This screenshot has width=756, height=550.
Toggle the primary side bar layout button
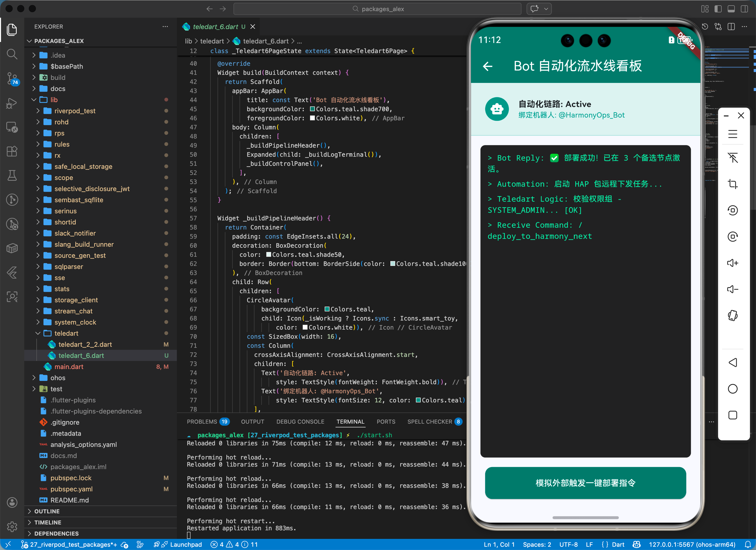[718, 9]
